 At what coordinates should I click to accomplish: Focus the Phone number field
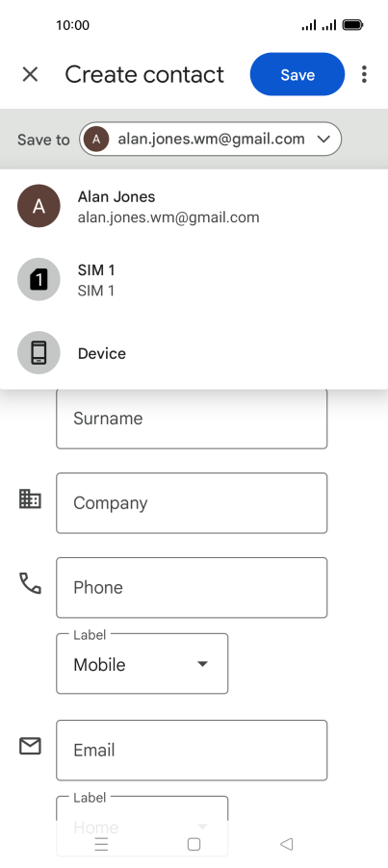[x=192, y=587]
